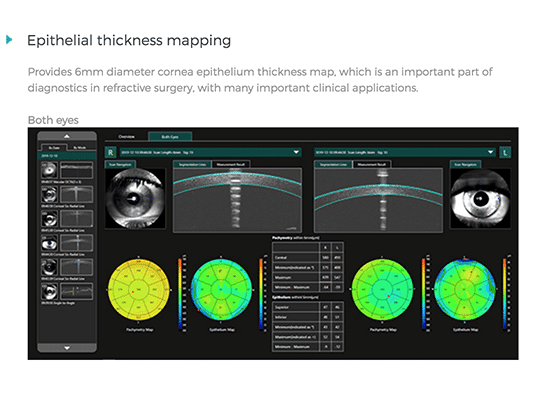The width and height of the screenshot is (540, 400).
Task: Click the Both eyes caption above the screenshot
Action: [53, 120]
